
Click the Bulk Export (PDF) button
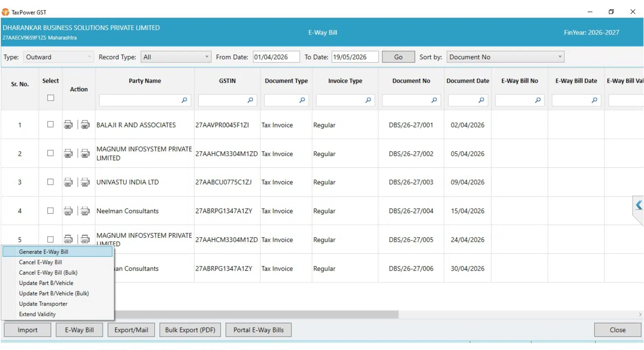tap(190, 330)
